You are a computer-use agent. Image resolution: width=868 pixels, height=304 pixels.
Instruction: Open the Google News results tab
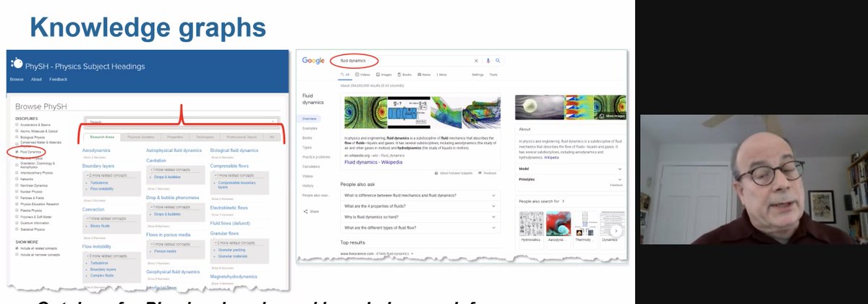pos(424,75)
